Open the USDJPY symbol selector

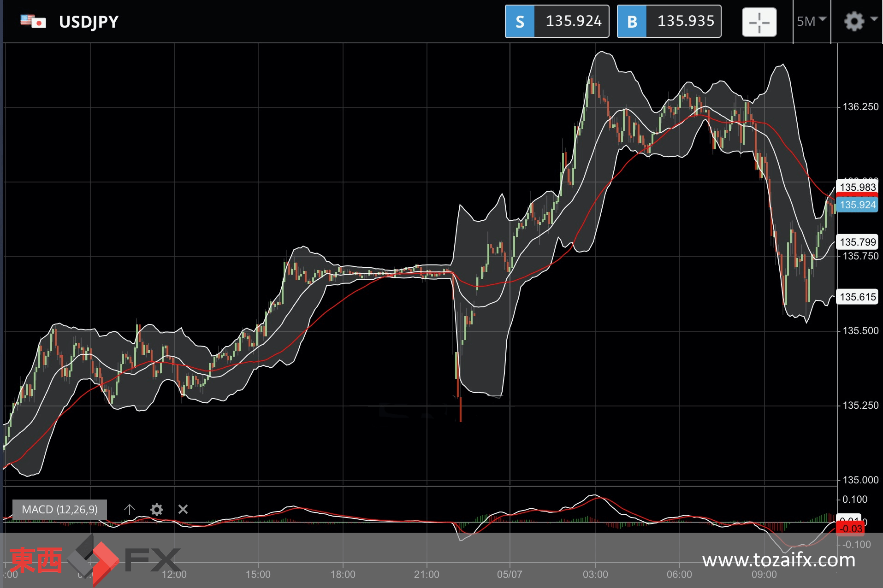89,22
